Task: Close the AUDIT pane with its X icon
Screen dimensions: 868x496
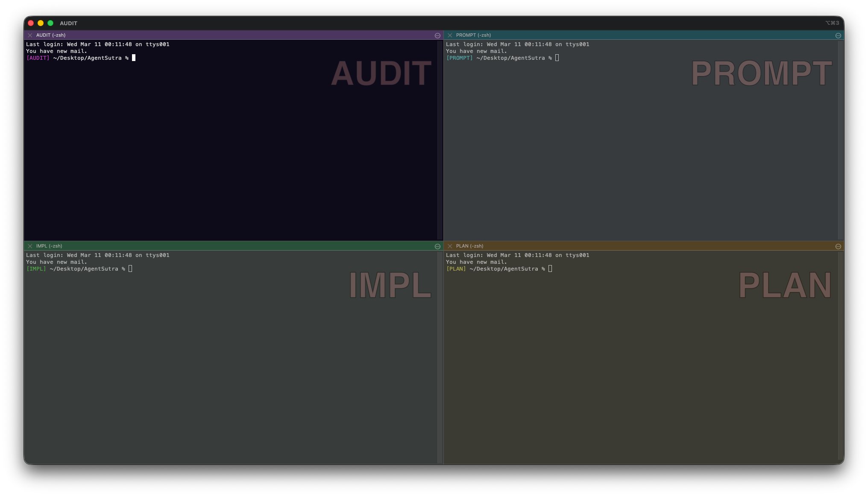Action: 30,35
